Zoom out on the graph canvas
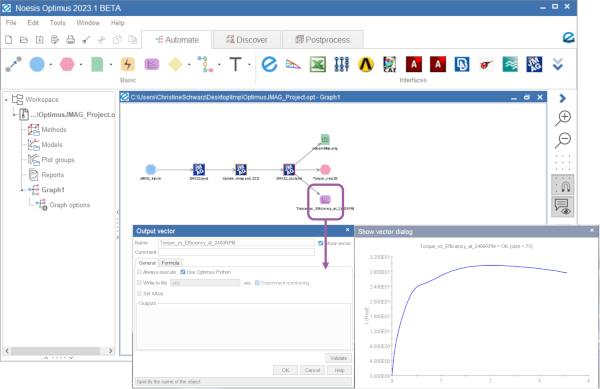This screenshot has height=389, width=600. click(563, 140)
